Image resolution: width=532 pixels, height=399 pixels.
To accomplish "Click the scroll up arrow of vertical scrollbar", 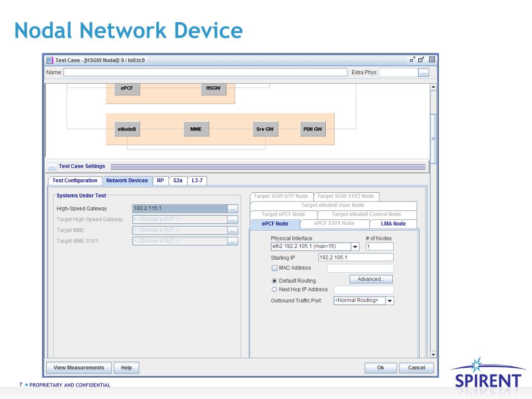I will coord(433,87).
